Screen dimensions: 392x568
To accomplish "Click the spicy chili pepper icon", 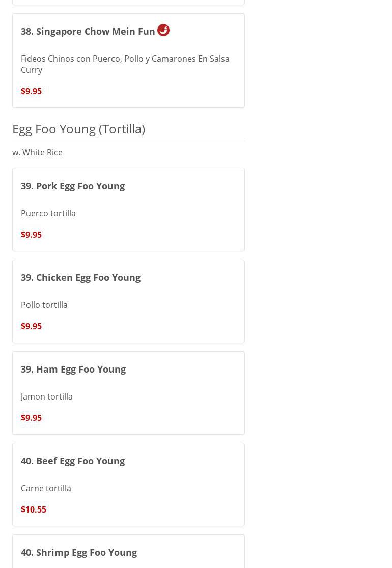I will 163,30.
